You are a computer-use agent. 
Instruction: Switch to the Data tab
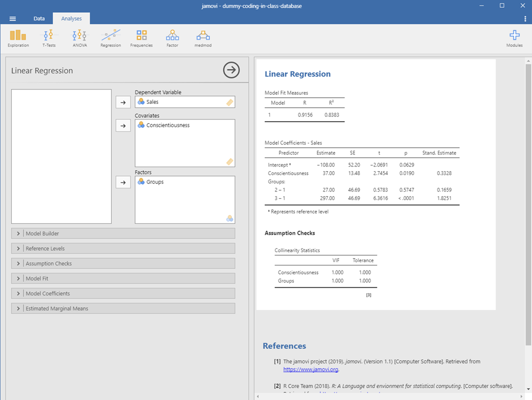pos(39,18)
